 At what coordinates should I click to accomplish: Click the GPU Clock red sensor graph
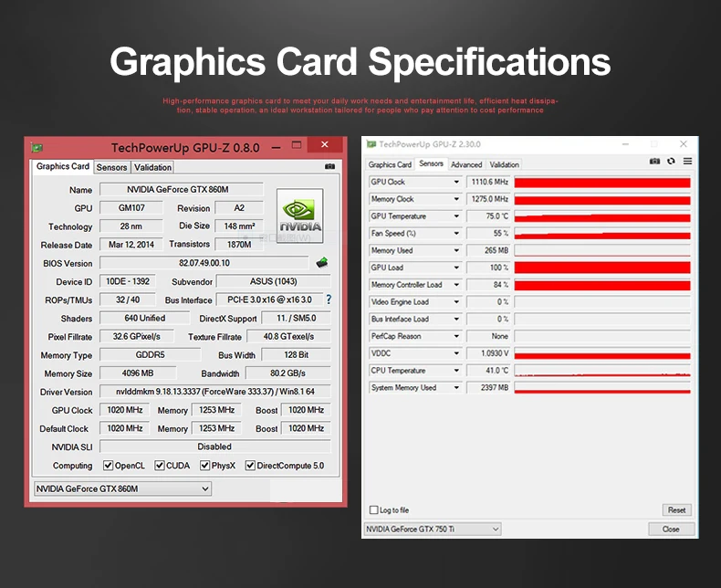[x=602, y=183]
